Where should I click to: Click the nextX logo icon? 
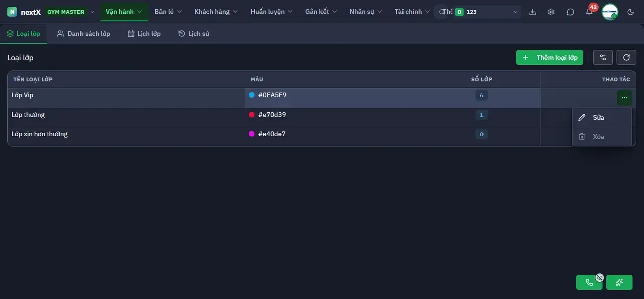[x=12, y=12]
